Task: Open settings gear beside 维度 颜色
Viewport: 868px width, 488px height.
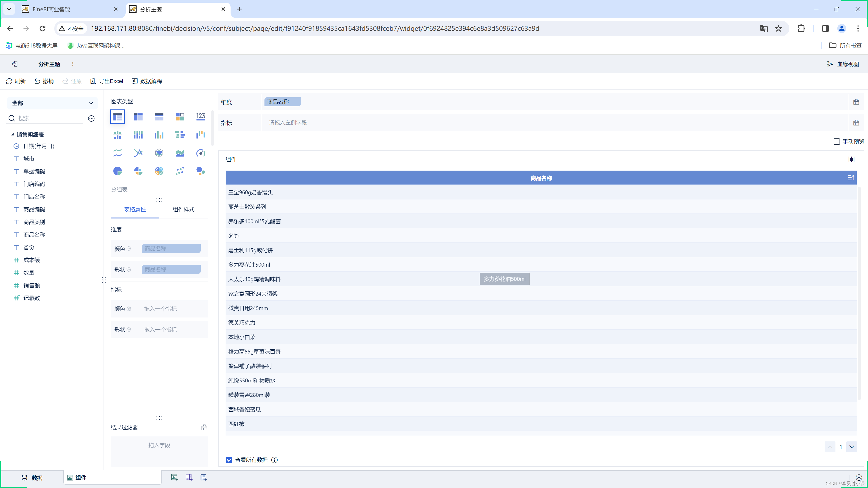Action: point(129,249)
